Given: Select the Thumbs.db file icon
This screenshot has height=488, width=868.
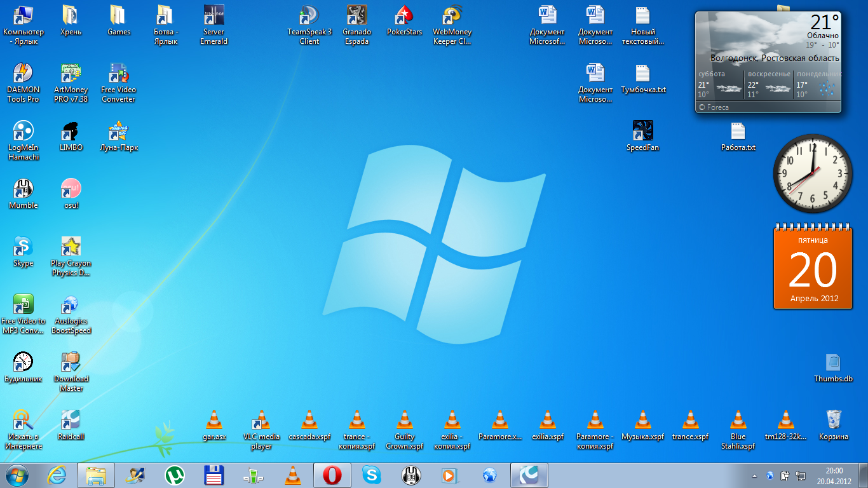Looking at the screenshot, I should [833, 368].
